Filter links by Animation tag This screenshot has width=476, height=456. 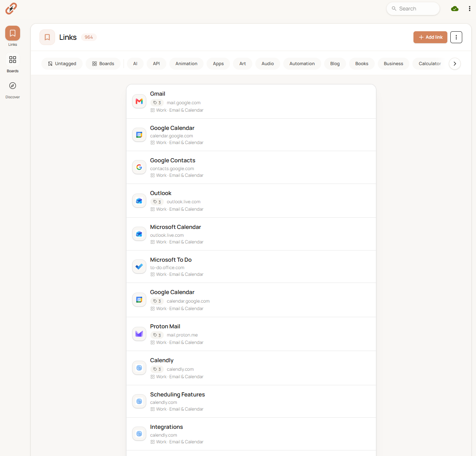tap(186, 64)
